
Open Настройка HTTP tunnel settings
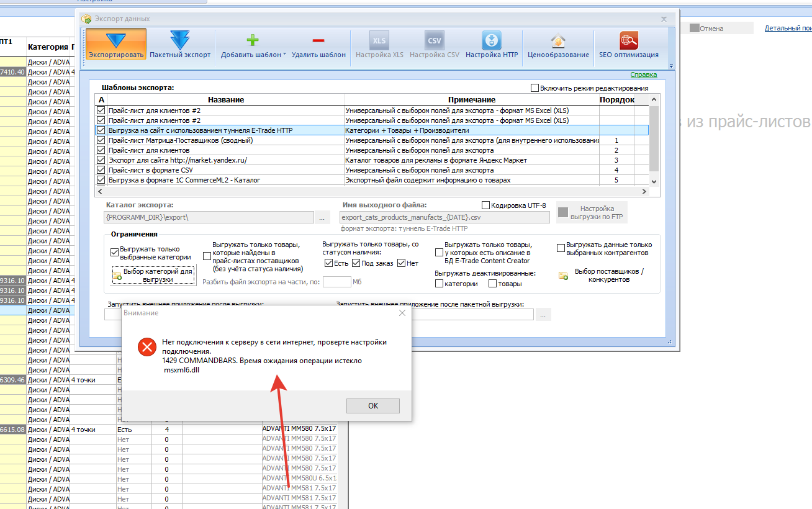492,44
